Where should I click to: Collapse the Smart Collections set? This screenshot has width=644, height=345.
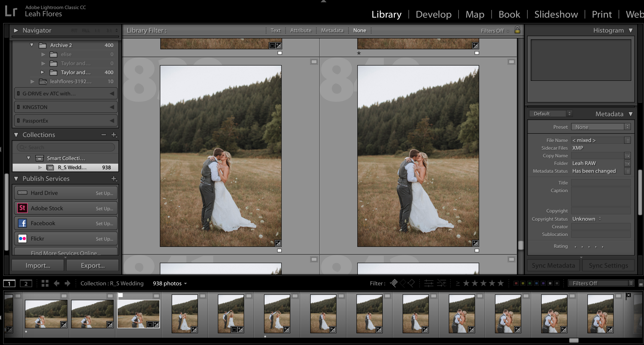click(x=29, y=158)
